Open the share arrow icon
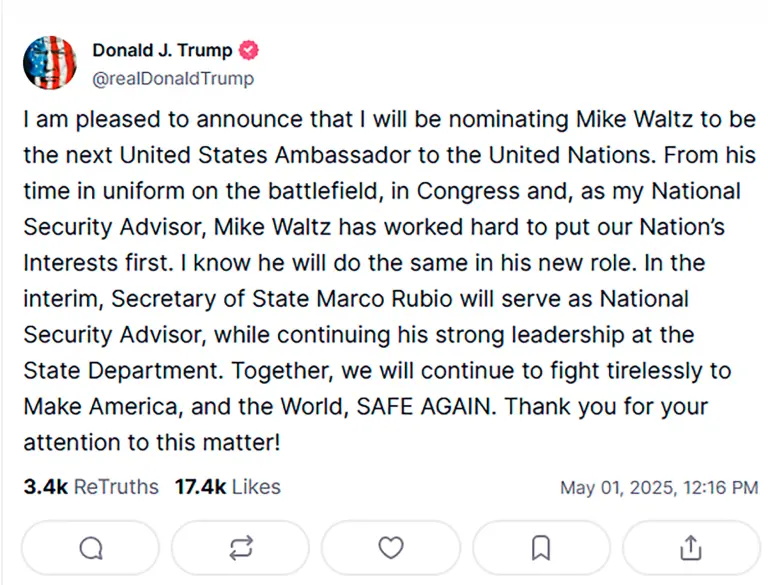The image size is (768, 585). pos(691,547)
